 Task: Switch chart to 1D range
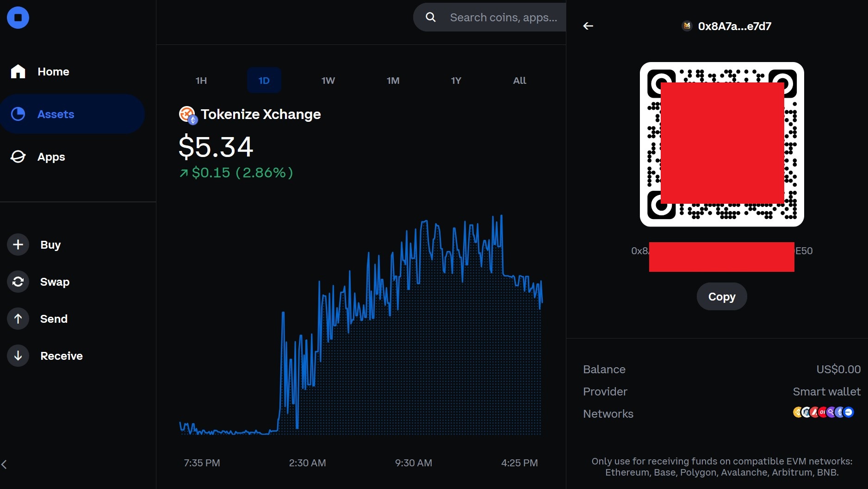pos(264,81)
